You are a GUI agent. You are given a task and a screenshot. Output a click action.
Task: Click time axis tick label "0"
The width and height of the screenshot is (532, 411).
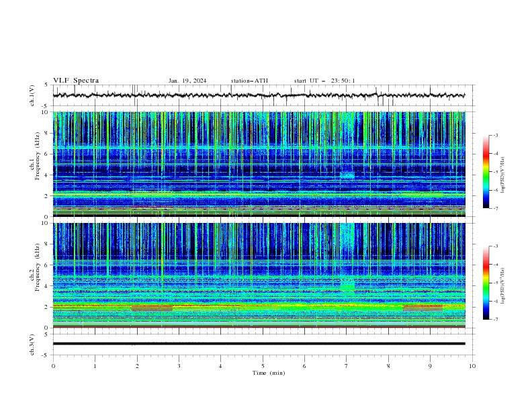click(53, 366)
